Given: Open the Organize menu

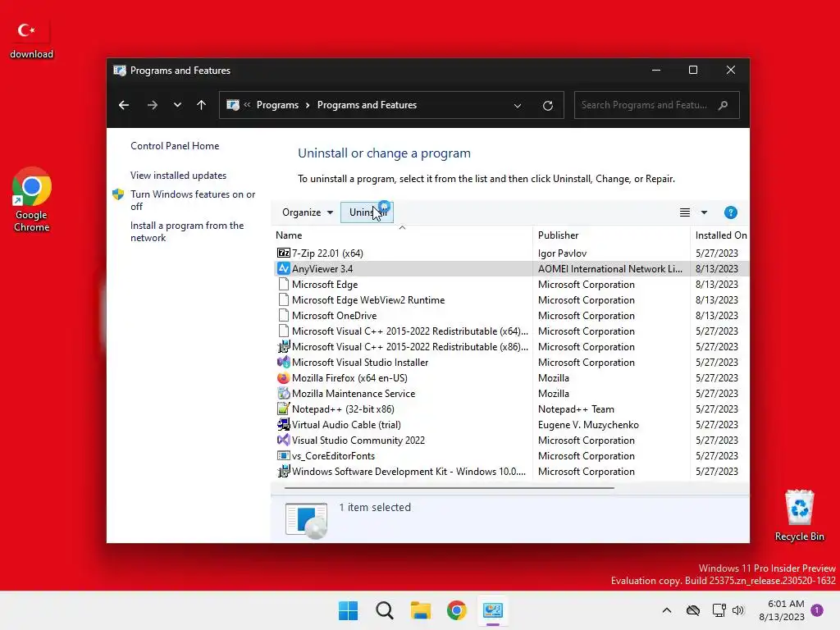Looking at the screenshot, I should click(308, 212).
